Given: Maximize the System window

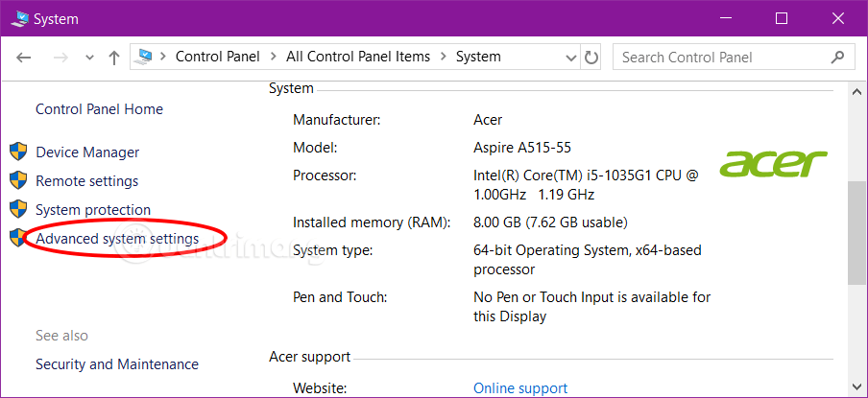Looking at the screenshot, I should click(781, 19).
